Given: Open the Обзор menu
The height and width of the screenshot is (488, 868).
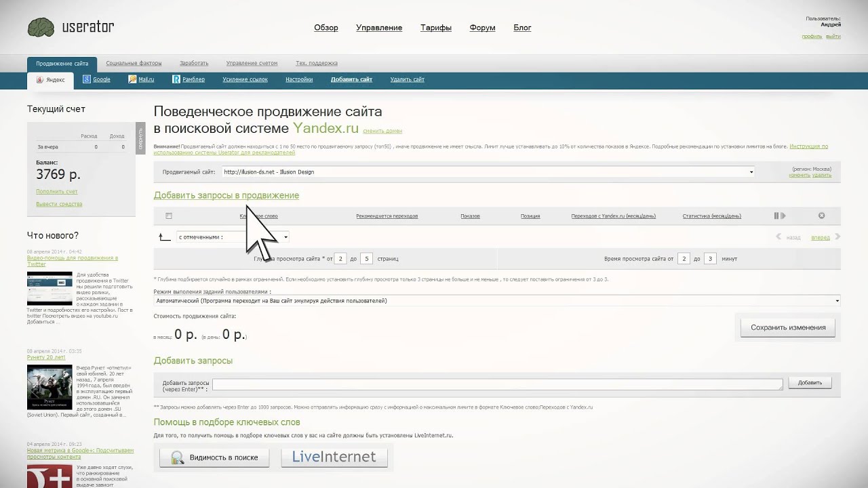Looking at the screenshot, I should click(326, 28).
